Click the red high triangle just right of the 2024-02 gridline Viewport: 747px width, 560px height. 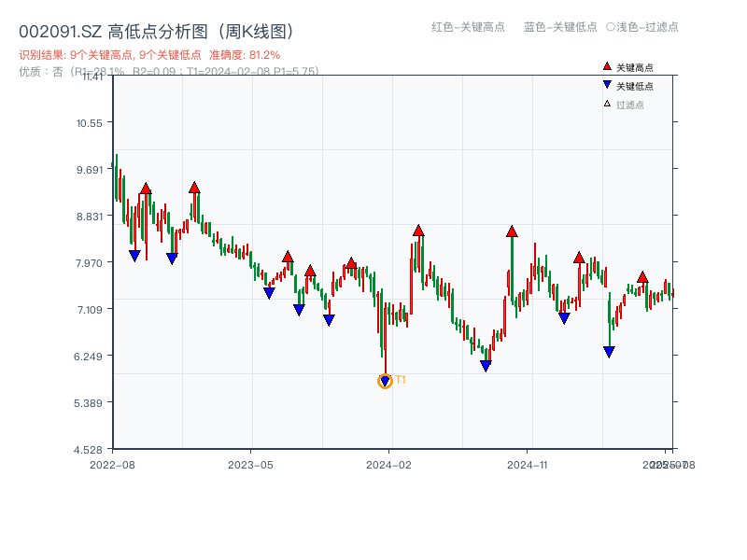pyautogui.click(x=418, y=231)
